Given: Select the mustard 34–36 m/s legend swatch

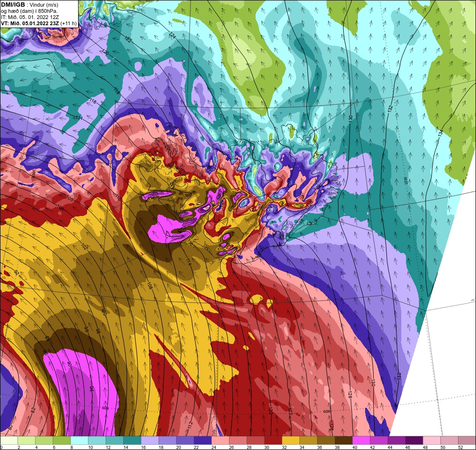Looking at the screenshot, I should pos(308,440).
